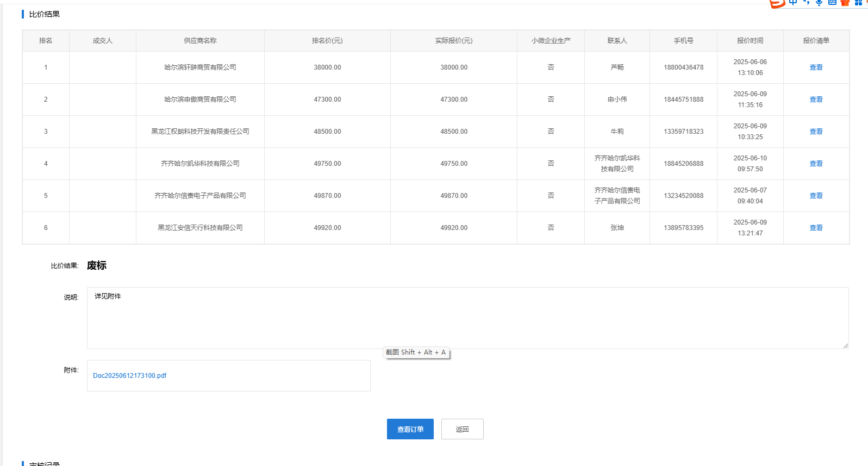The width and height of the screenshot is (868, 466).
Task: Toggle Chinese/English input mode icon
Action: (793, 2)
